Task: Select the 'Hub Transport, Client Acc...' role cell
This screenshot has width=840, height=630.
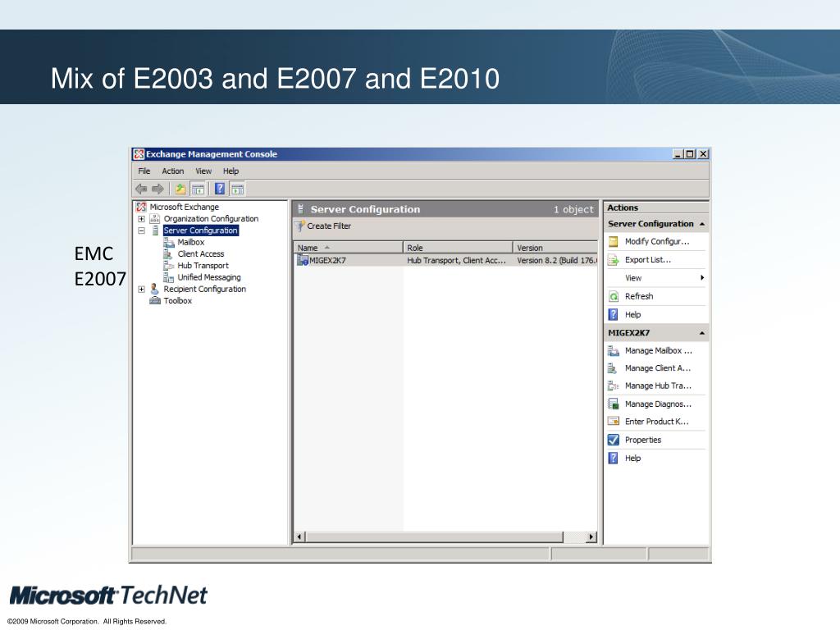Action: coord(456,260)
